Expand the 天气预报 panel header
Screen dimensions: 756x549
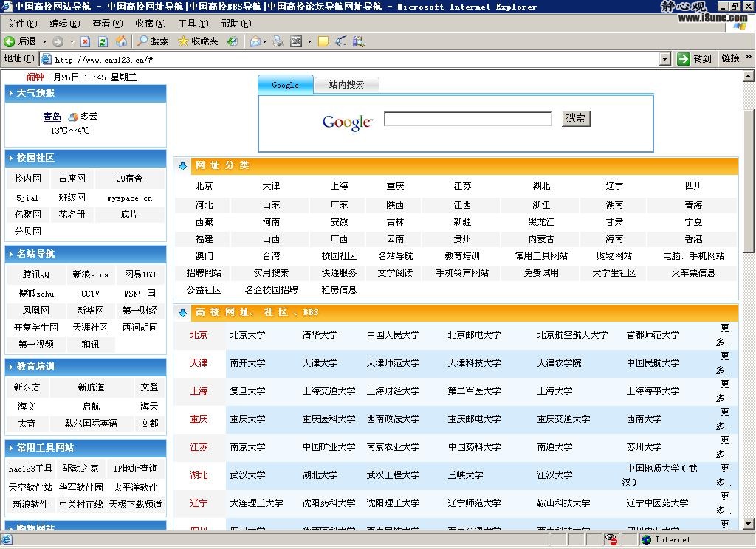(86, 93)
